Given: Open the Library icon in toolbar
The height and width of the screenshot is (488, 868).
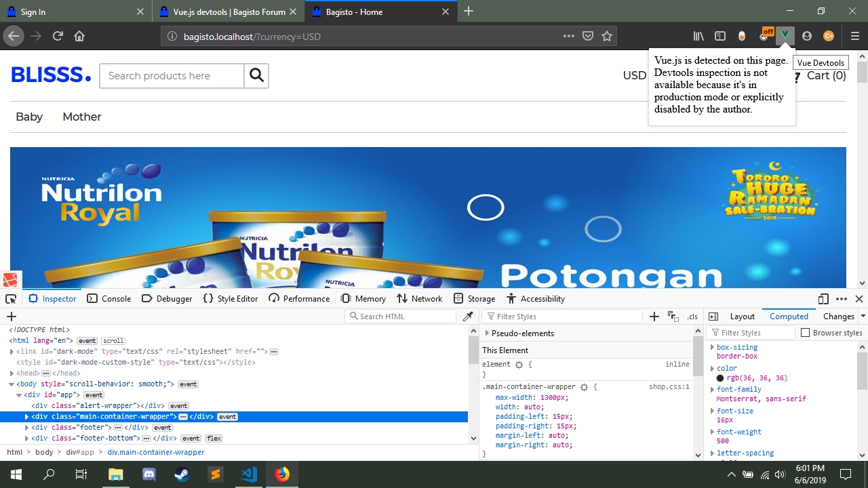Looking at the screenshot, I should pos(698,36).
